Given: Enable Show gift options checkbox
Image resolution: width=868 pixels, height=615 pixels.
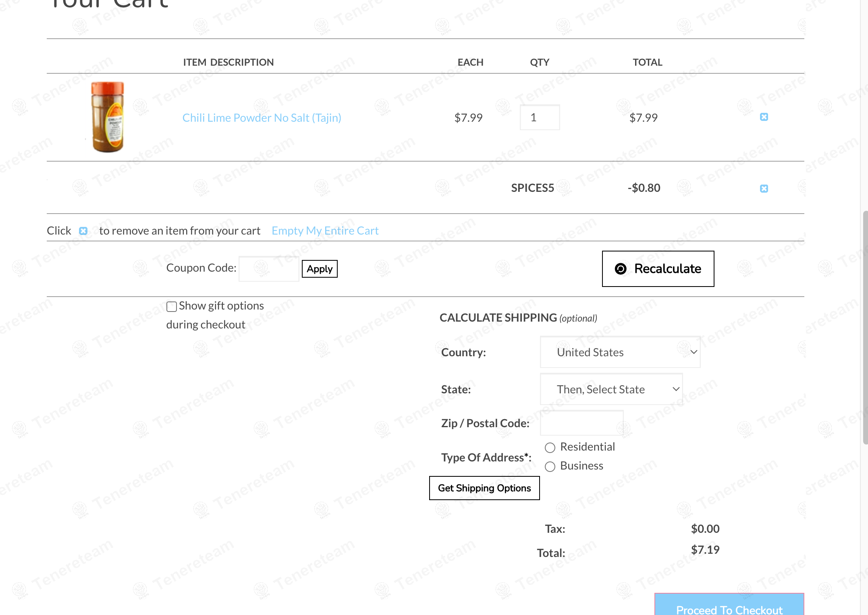Looking at the screenshot, I should tap(172, 306).
